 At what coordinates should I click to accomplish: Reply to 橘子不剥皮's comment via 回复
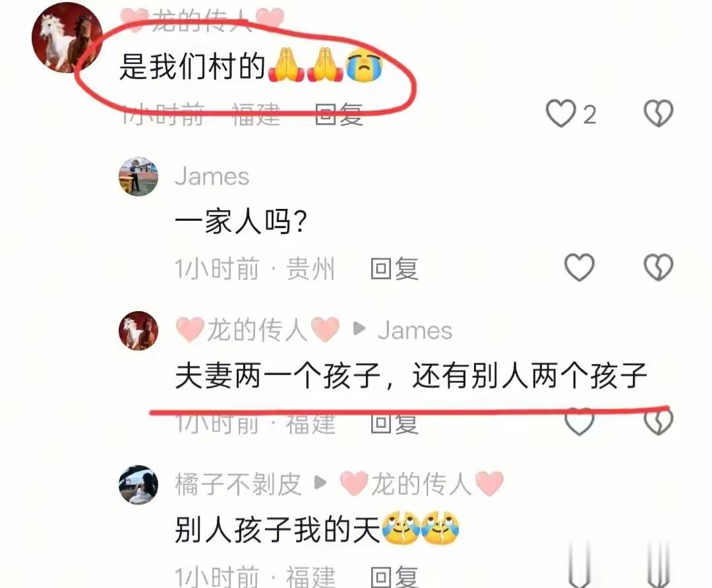(x=394, y=577)
